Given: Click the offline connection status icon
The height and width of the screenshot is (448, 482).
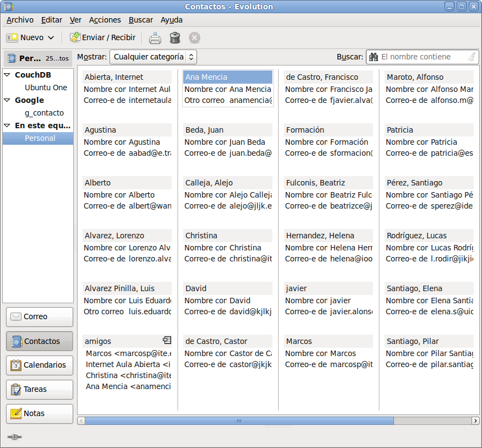Looking at the screenshot, I should coord(14,437).
